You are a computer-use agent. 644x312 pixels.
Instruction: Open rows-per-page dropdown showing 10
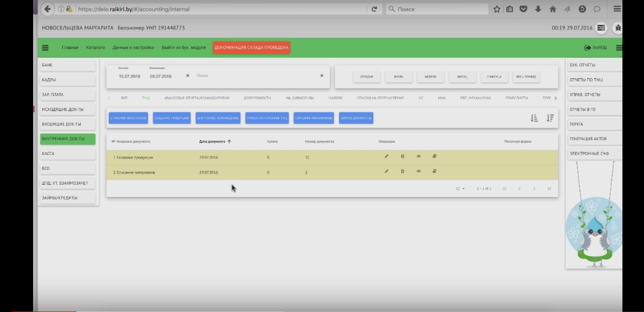[x=460, y=189]
